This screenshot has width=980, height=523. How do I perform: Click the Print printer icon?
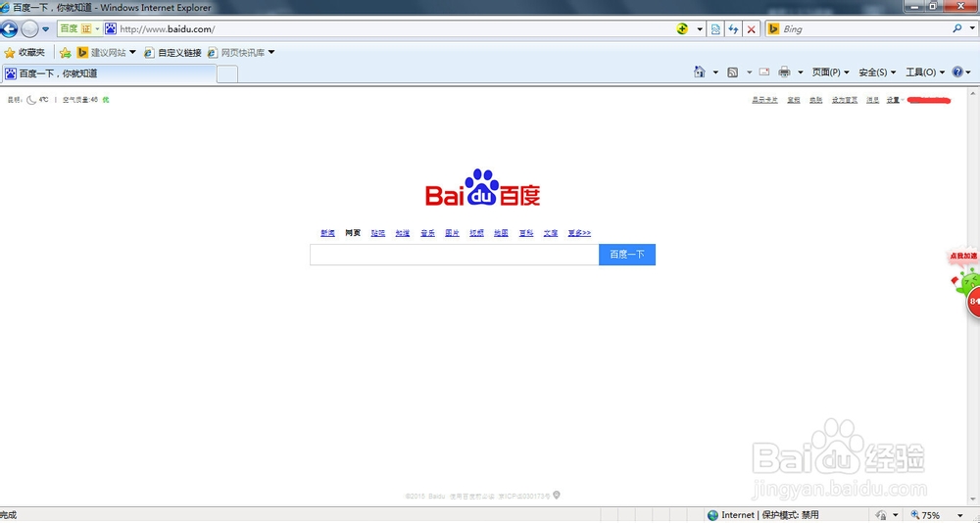[784, 72]
